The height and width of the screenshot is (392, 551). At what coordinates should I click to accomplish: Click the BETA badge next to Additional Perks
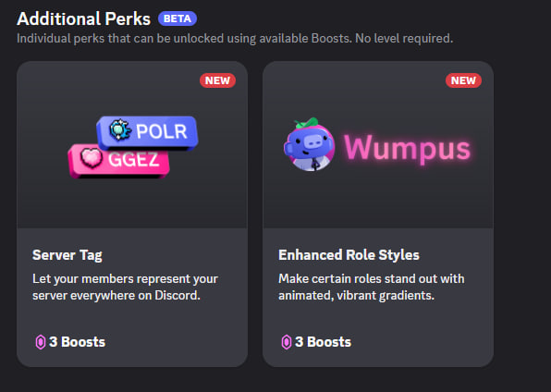click(178, 18)
